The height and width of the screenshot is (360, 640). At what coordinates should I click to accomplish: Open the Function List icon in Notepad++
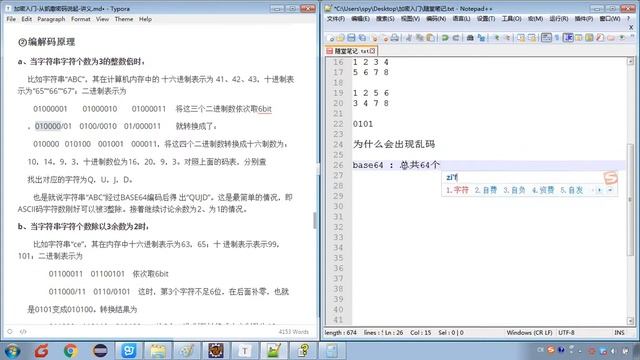click(600, 38)
